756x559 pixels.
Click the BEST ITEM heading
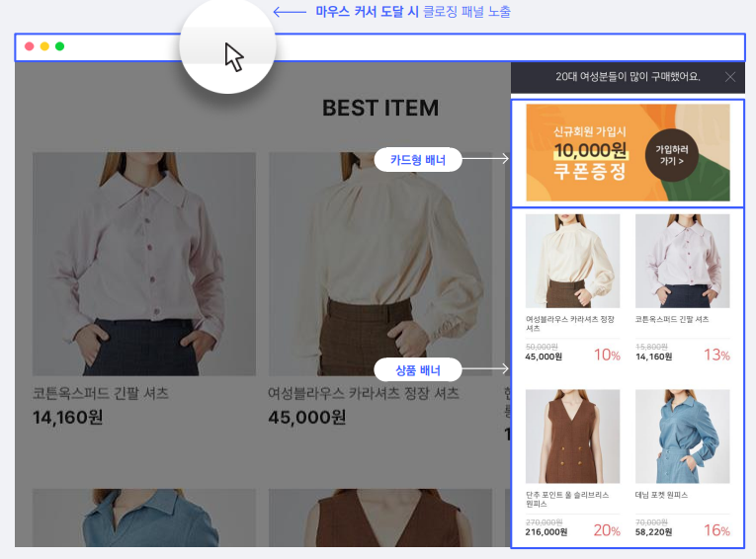click(x=380, y=108)
